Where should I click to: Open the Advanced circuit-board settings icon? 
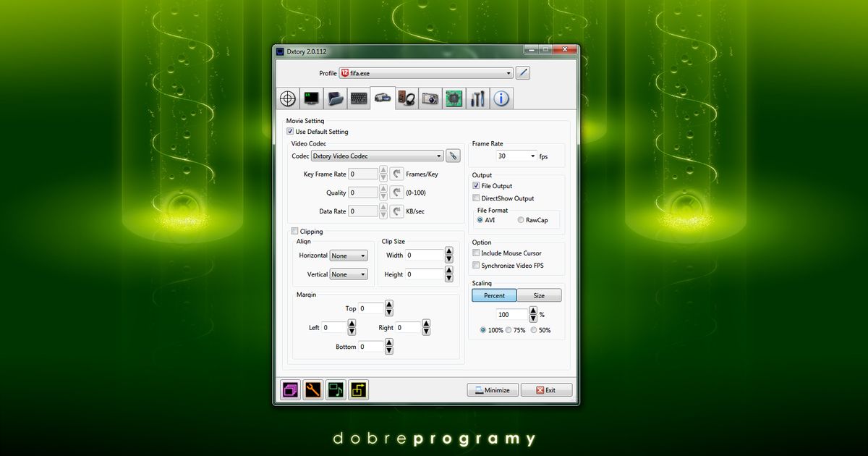click(x=454, y=98)
